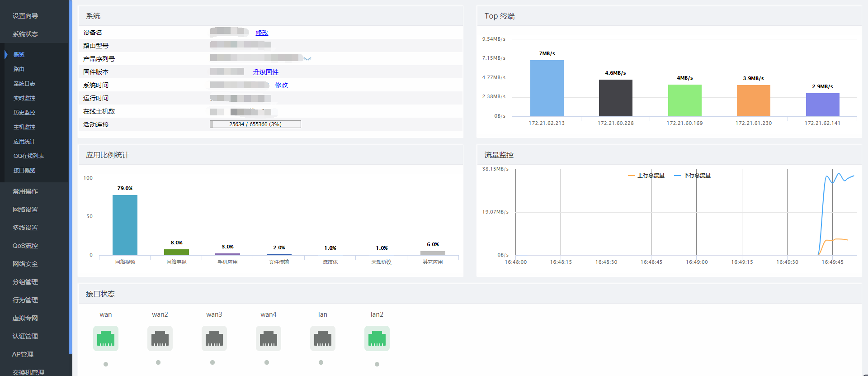Image resolution: width=868 pixels, height=376 pixels.
Task: Click the 修改 link beside 设备名
Action: [x=262, y=33]
